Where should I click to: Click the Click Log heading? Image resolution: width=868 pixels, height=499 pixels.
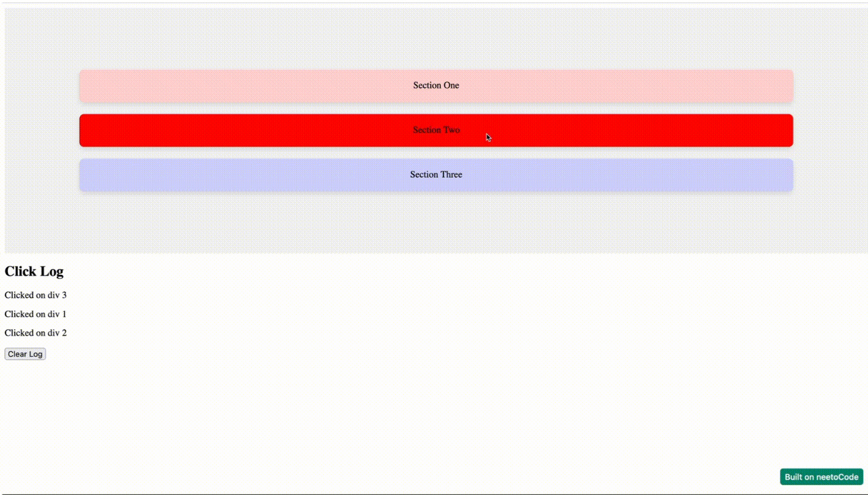click(x=34, y=271)
